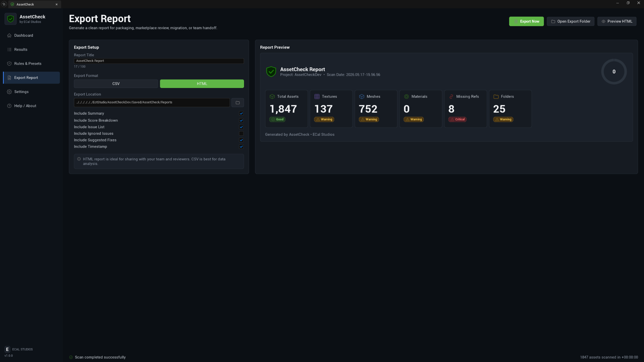The height and width of the screenshot is (362, 644).
Task: Click the Dashboard home icon
Action: pyautogui.click(x=9, y=36)
